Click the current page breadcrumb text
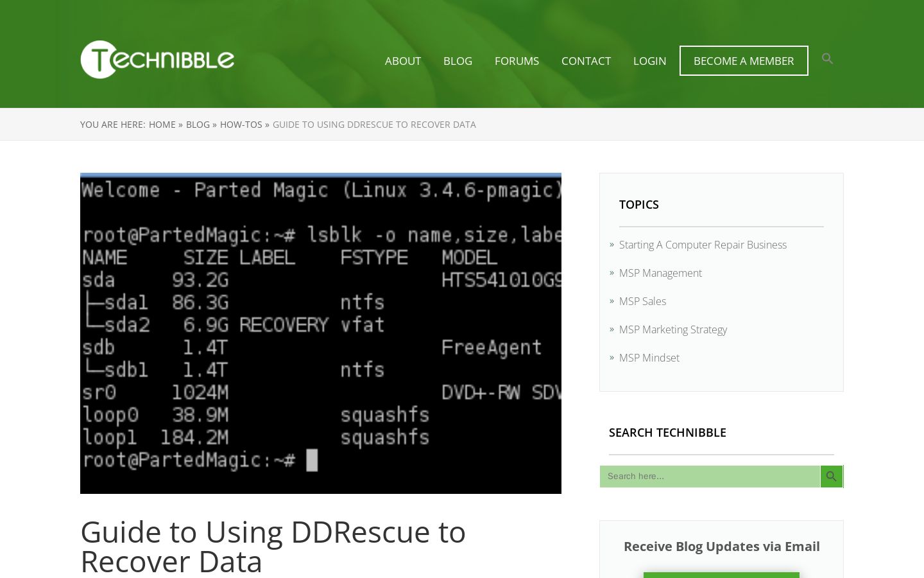This screenshot has height=578, width=924. [x=374, y=125]
